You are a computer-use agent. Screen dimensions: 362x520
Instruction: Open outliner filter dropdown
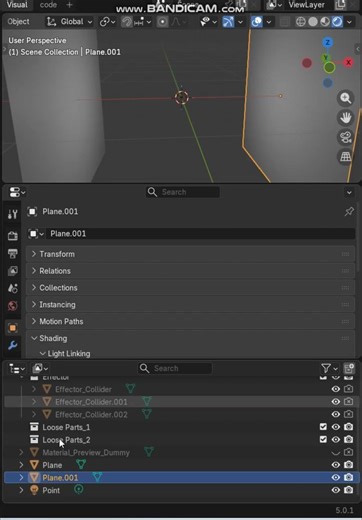pyautogui.click(x=330, y=368)
